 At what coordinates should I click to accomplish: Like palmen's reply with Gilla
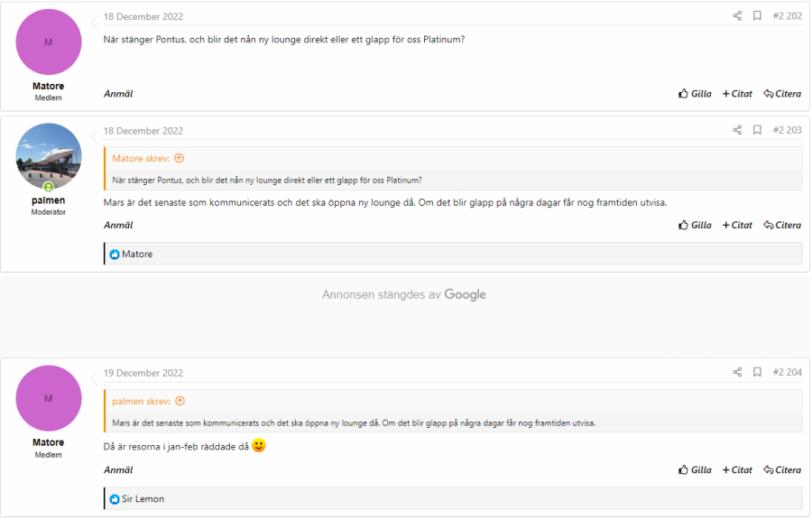[695, 225]
